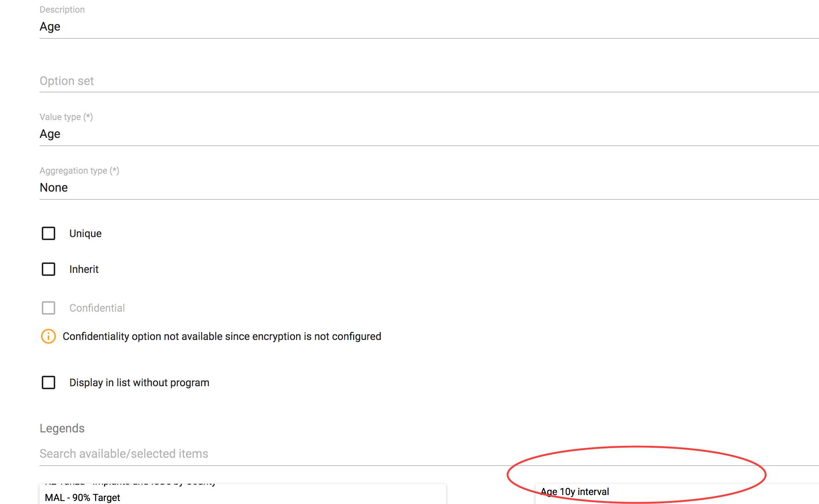
Task: Click the Aggregation type (*) field label
Action: (x=79, y=171)
